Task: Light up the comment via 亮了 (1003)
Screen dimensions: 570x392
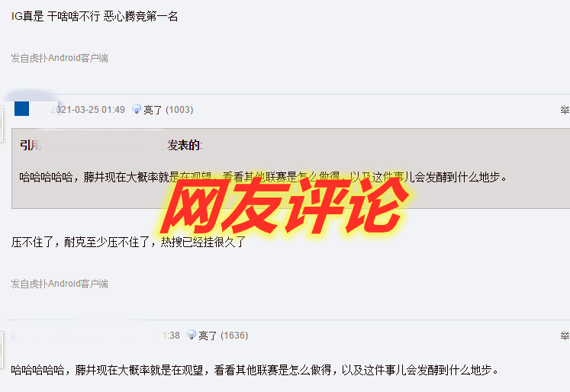Action: (x=169, y=110)
